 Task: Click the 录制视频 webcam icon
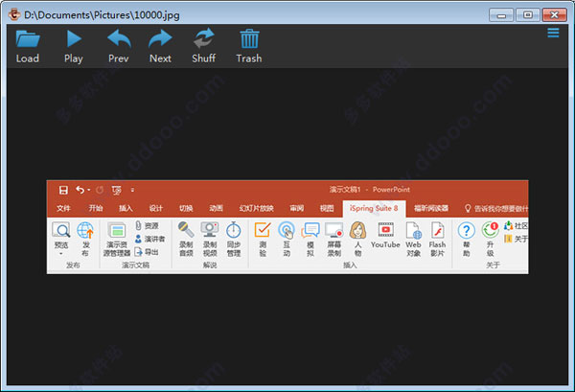210,230
